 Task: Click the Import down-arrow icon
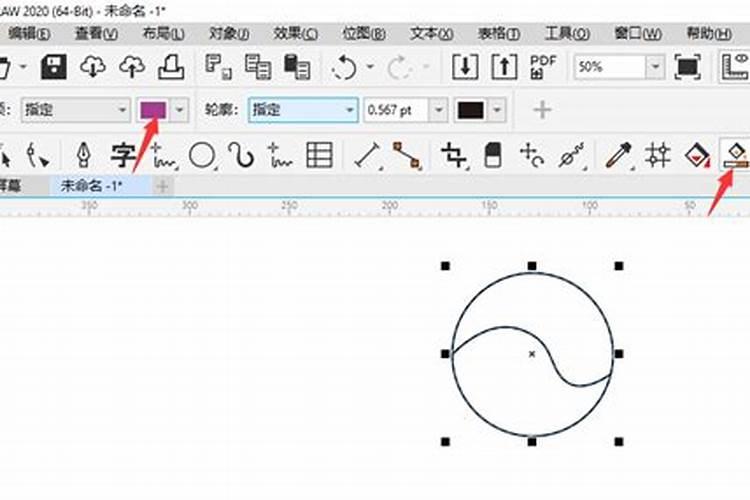(465, 67)
